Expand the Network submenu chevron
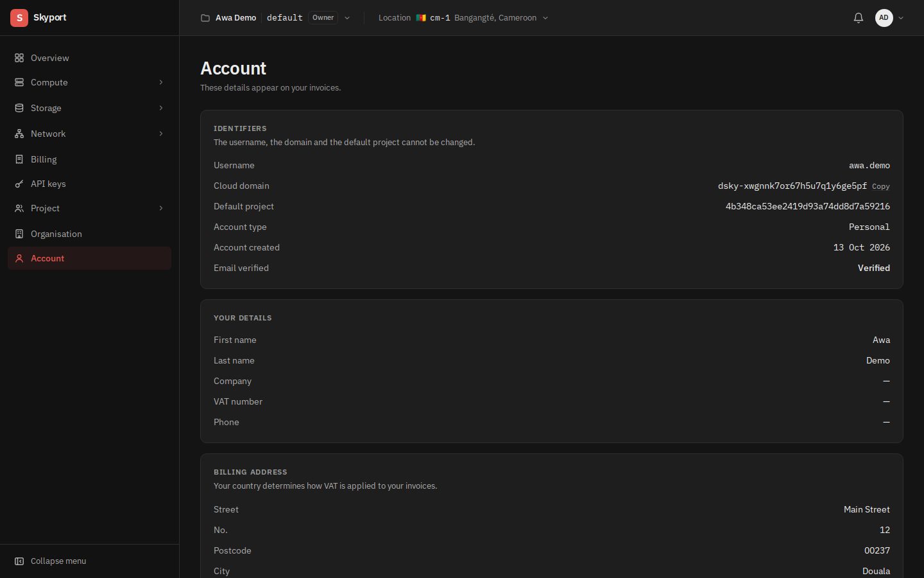Image resolution: width=924 pixels, height=578 pixels. 161,134
